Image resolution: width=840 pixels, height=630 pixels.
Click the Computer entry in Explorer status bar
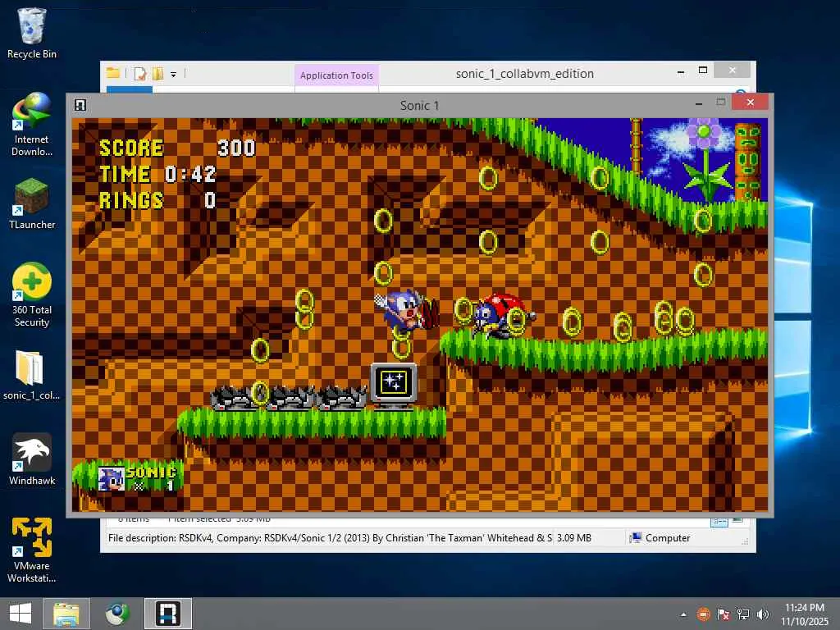[x=660, y=538]
